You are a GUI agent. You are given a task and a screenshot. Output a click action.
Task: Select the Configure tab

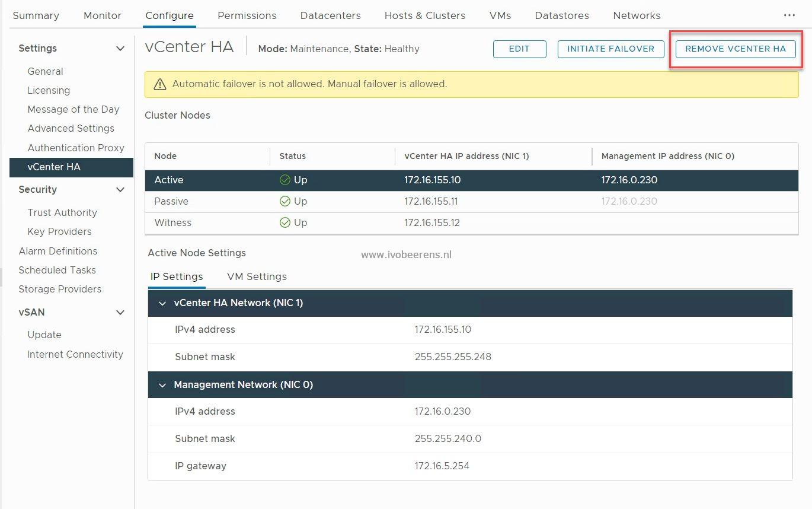point(170,15)
